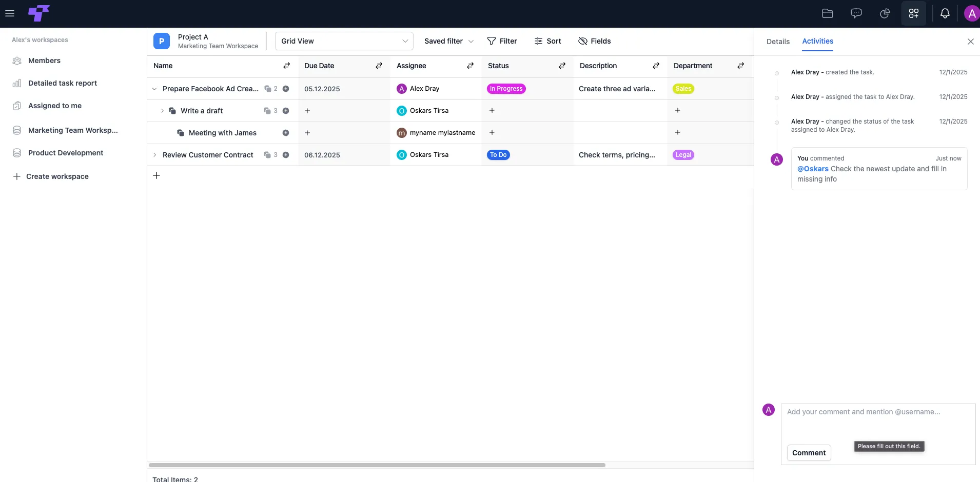Click Description column swap arrows icon

tap(656, 66)
